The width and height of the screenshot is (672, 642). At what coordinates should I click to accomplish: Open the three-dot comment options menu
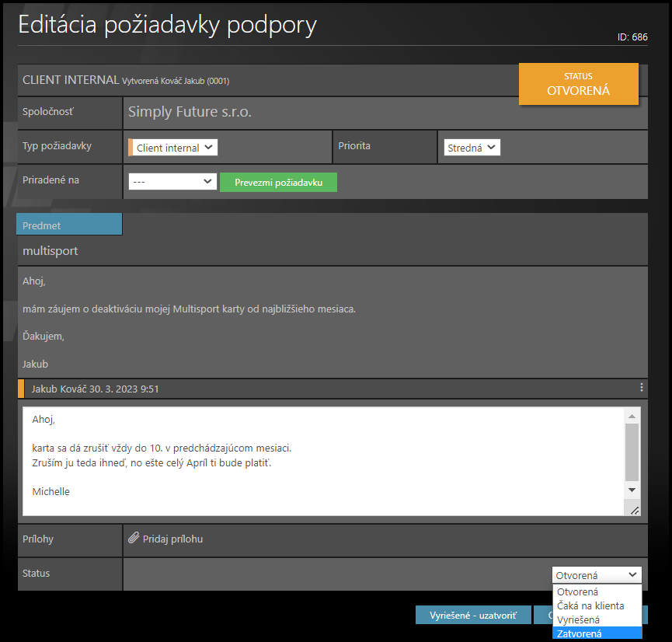[641, 388]
